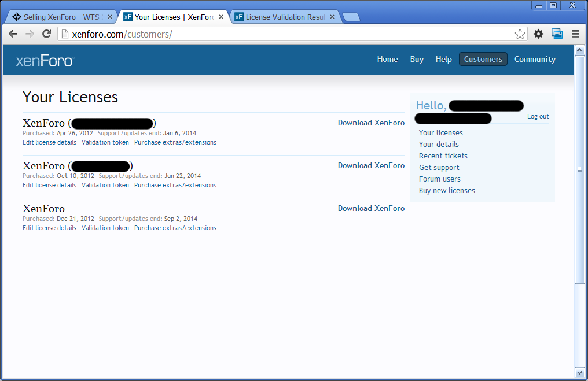Close the License Validation Result tab

coord(332,17)
